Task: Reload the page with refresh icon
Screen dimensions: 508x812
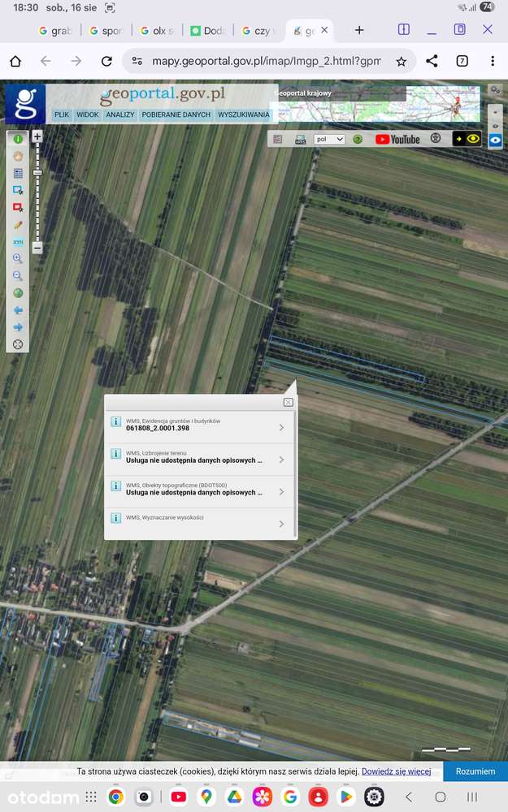Action: point(106,61)
